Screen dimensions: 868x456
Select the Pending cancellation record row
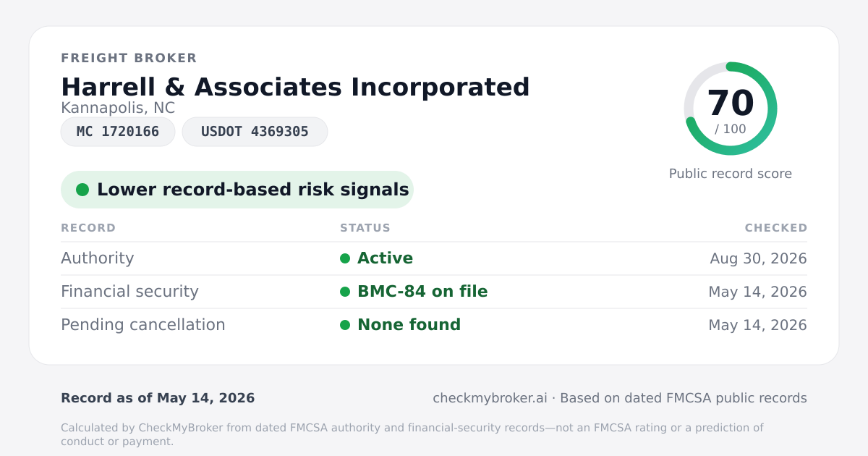click(434, 325)
